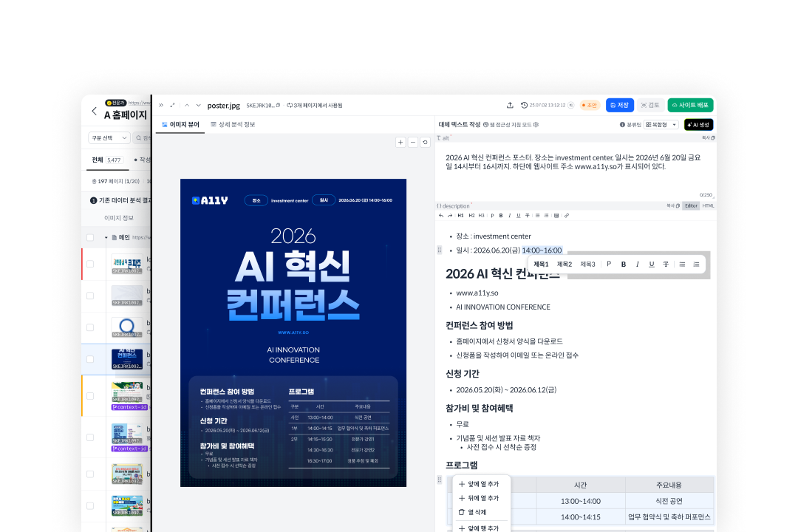Select the strikethrough icon in the editor toolbar

tap(527, 216)
